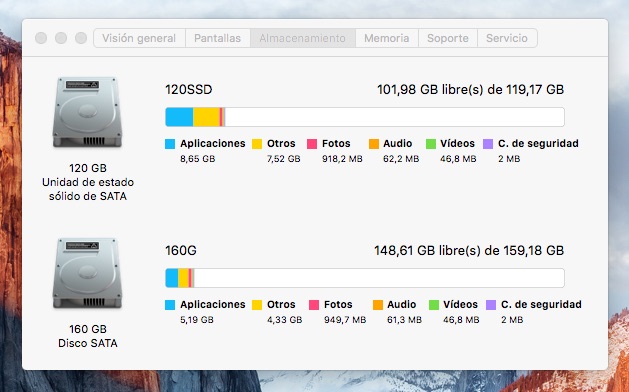Go to the Memoria tab
Image resolution: width=629 pixels, height=392 pixels.
coord(387,38)
